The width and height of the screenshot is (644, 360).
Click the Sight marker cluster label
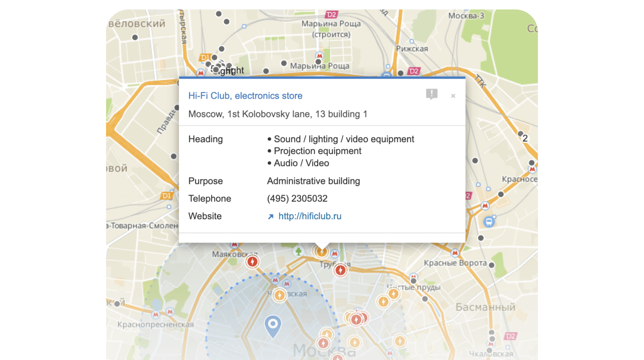tap(228, 71)
